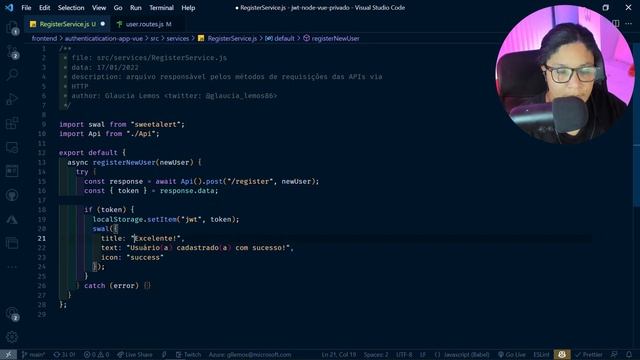
Task: Open the File menu
Action: click(x=26, y=8)
